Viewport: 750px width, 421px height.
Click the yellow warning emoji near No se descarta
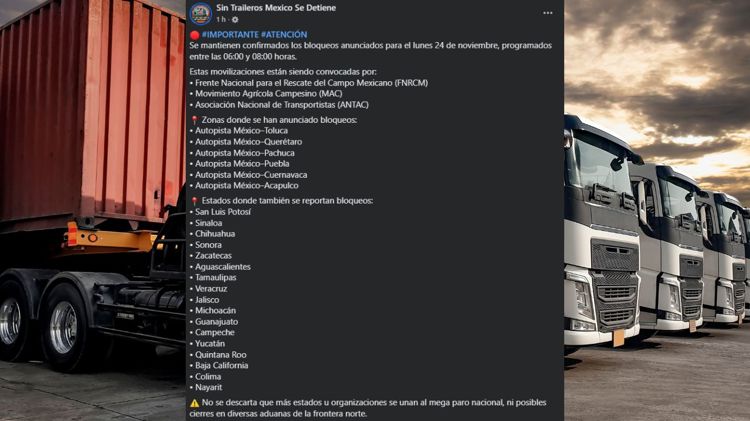(194, 403)
